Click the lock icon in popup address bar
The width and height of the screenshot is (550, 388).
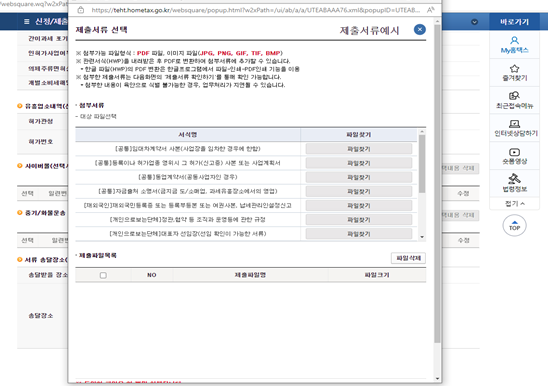(81, 10)
